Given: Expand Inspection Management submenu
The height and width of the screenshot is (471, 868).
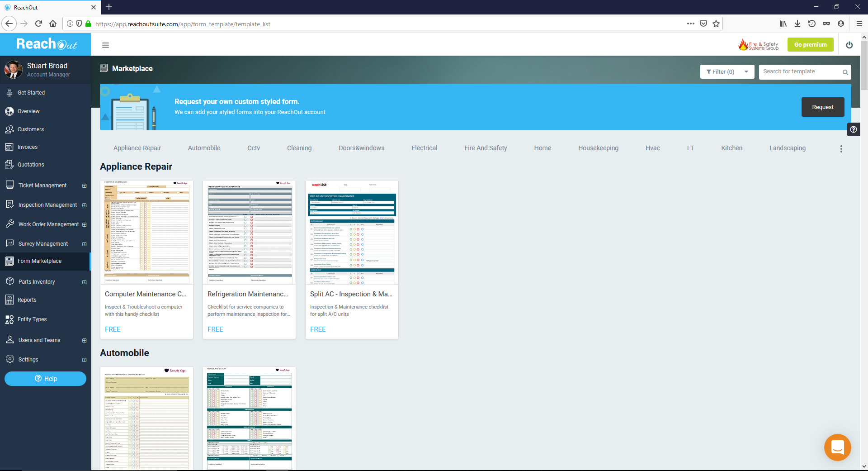Looking at the screenshot, I should (x=84, y=205).
